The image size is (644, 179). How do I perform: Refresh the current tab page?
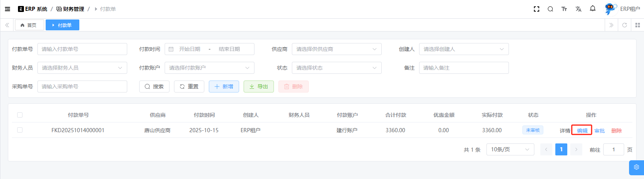(x=624, y=25)
